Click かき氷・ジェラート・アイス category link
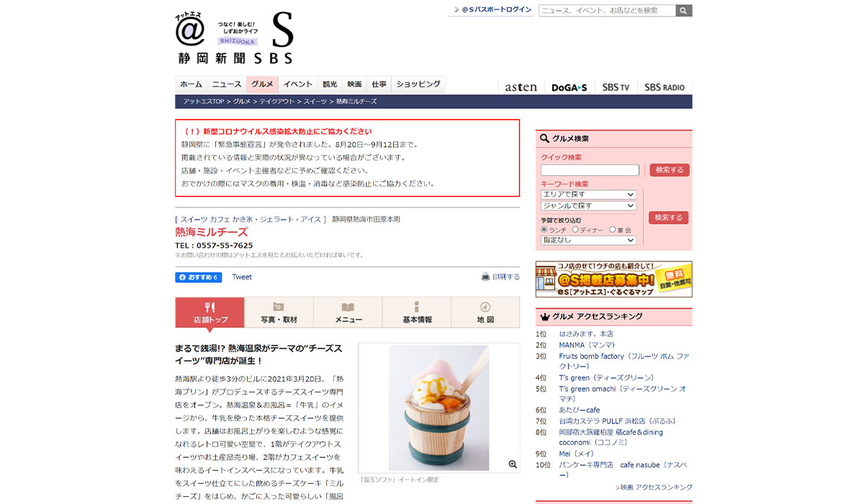864x504 pixels. [276, 219]
